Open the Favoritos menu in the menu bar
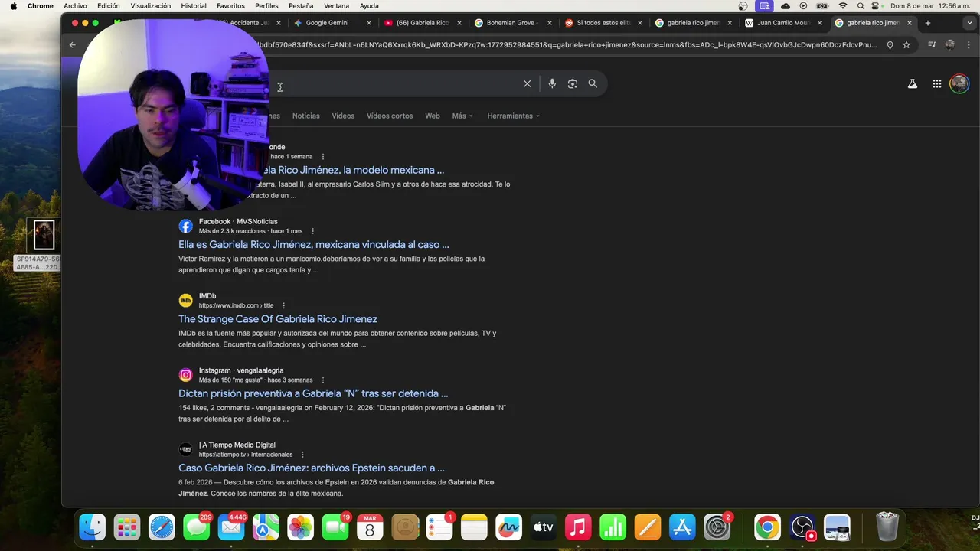 (230, 5)
